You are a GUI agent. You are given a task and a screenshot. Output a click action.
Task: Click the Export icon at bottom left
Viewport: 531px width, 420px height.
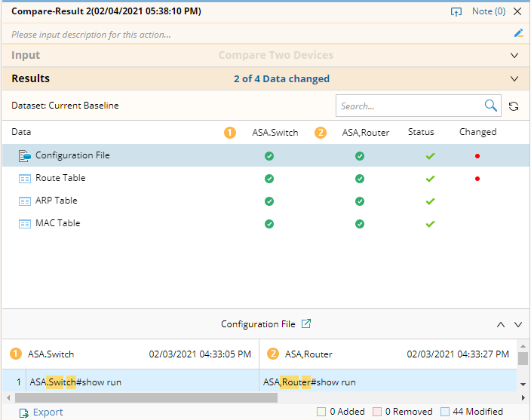(x=23, y=412)
